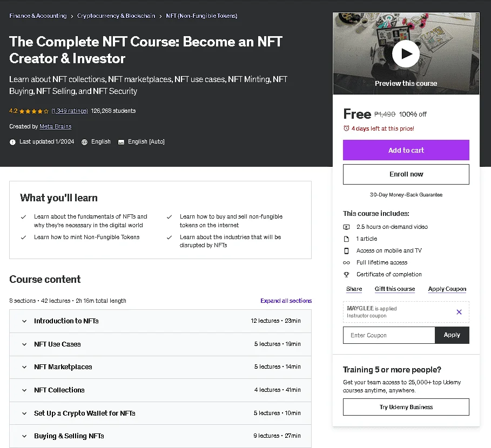The height and width of the screenshot is (448, 491).
Task: Click checkmark beside mint Non-Fungible Tokens item
Action: tap(23, 237)
